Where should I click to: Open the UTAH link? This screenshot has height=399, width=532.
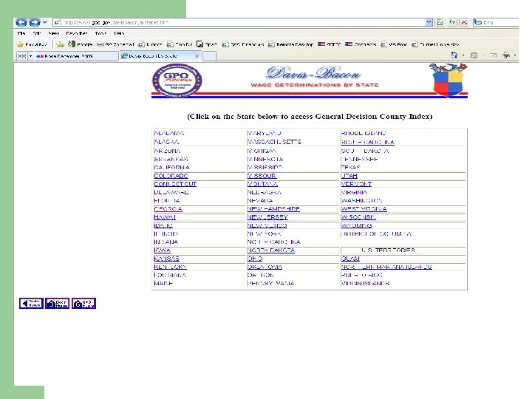[x=349, y=176]
